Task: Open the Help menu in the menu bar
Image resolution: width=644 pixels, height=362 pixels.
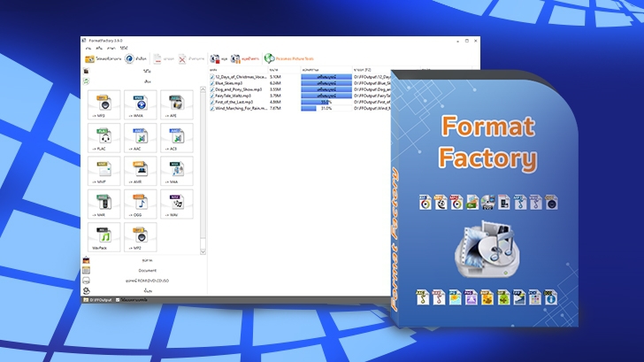Action: click(x=124, y=49)
